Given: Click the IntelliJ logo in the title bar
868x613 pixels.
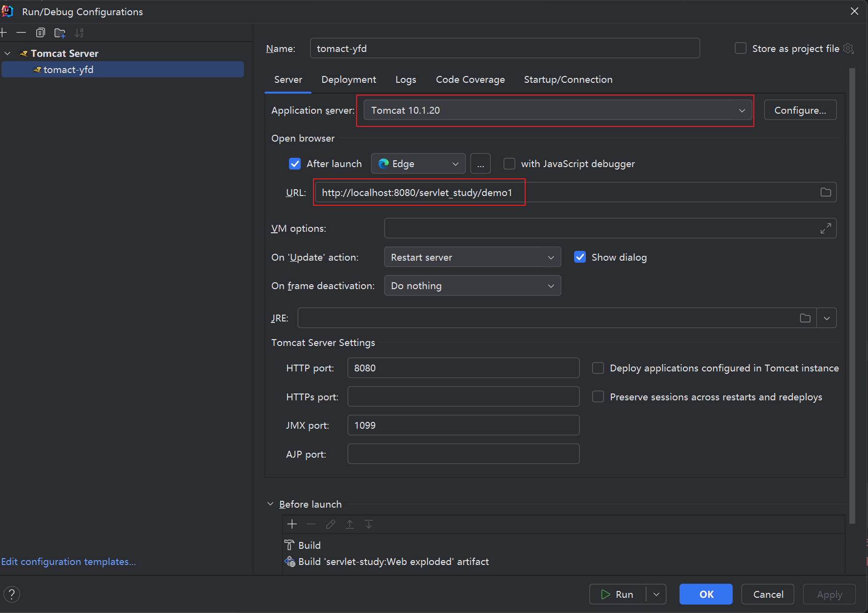Looking at the screenshot, I should [x=7, y=11].
